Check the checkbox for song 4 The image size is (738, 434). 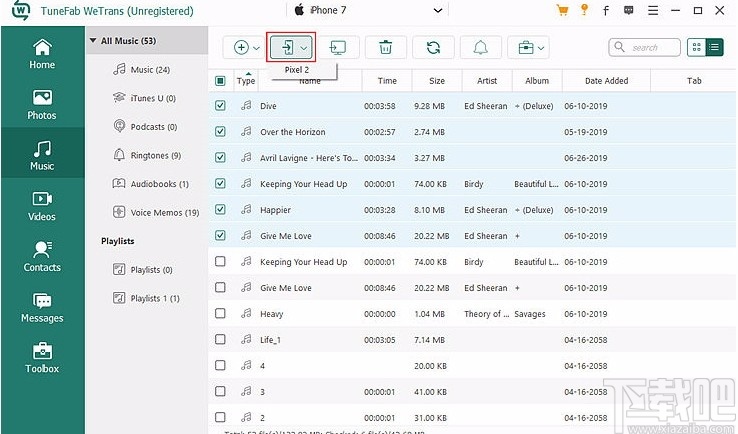point(220,365)
